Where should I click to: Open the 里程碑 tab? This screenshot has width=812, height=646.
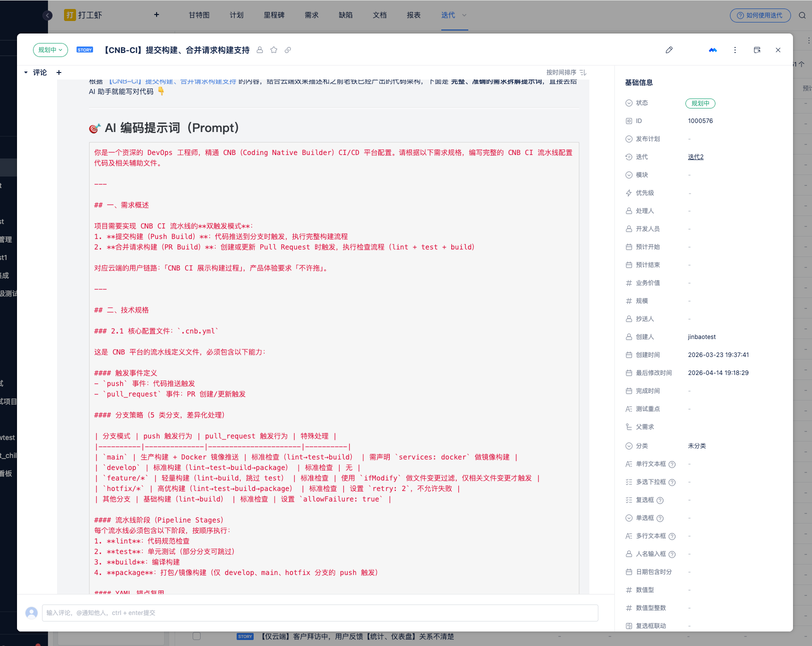point(274,15)
